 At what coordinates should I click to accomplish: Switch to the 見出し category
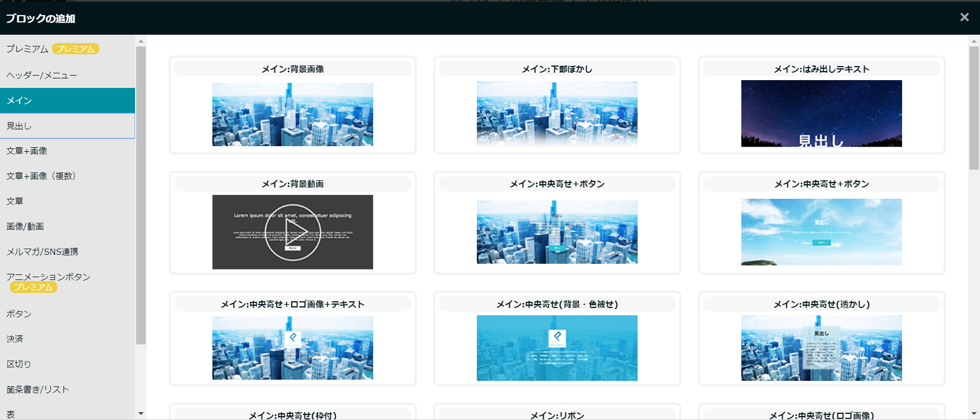(67, 126)
